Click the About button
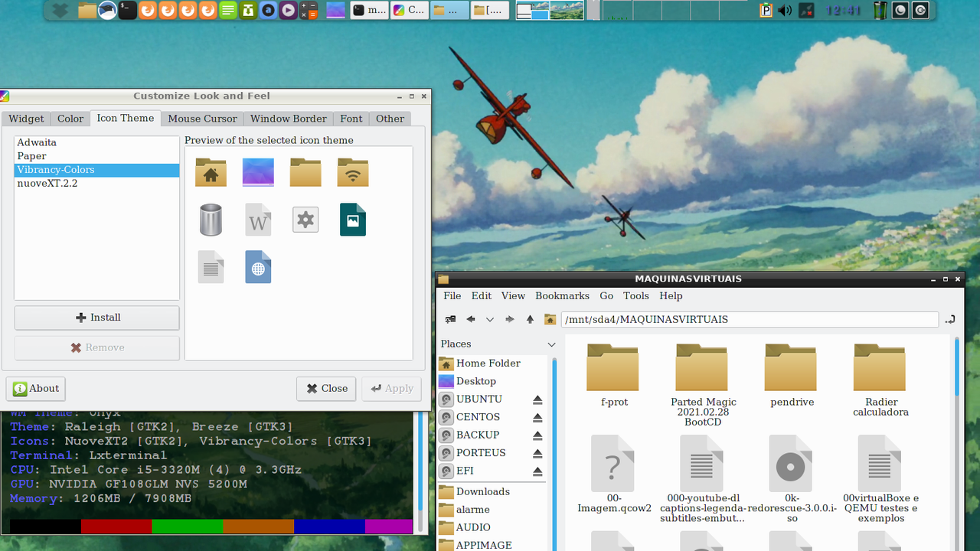This screenshot has height=551, width=980. click(35, 389)
